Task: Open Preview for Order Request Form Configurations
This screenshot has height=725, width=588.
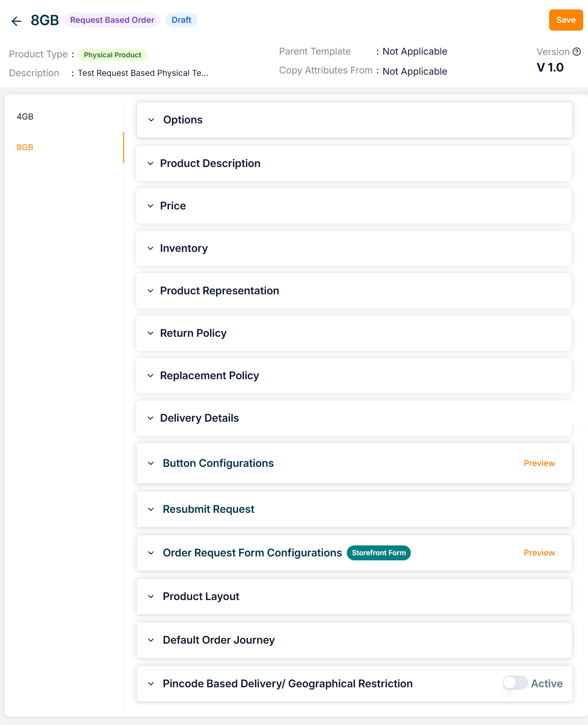Action: tap(539, 553)
